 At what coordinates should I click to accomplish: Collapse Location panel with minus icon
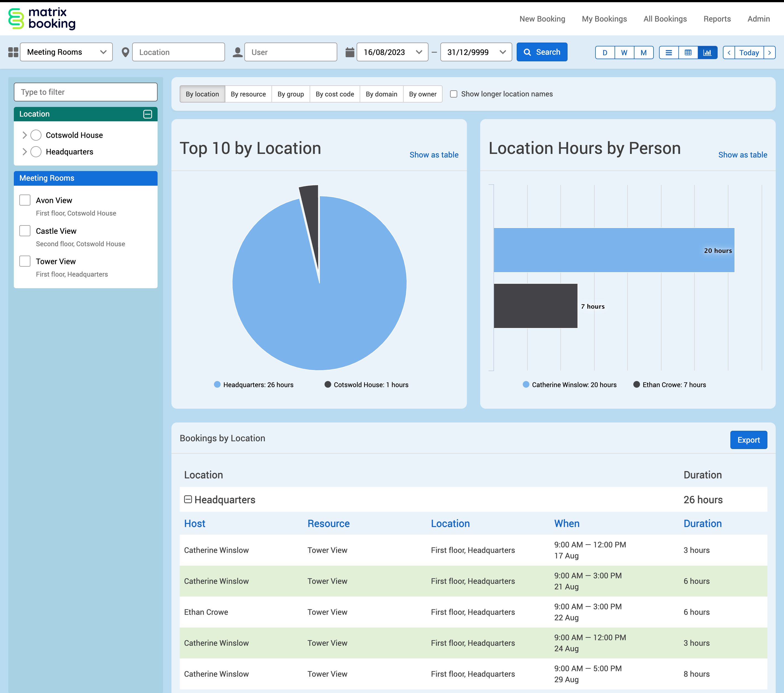point(148,114)
